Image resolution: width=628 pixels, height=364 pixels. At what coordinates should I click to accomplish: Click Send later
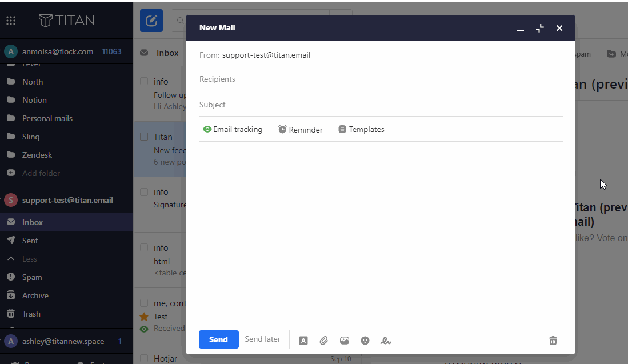(x=262, y=339)
